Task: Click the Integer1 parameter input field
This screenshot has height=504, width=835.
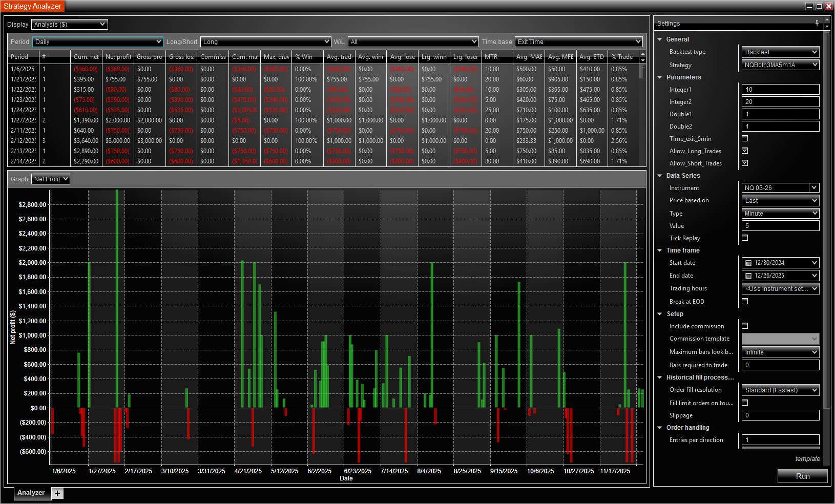Action: point(780,90)
